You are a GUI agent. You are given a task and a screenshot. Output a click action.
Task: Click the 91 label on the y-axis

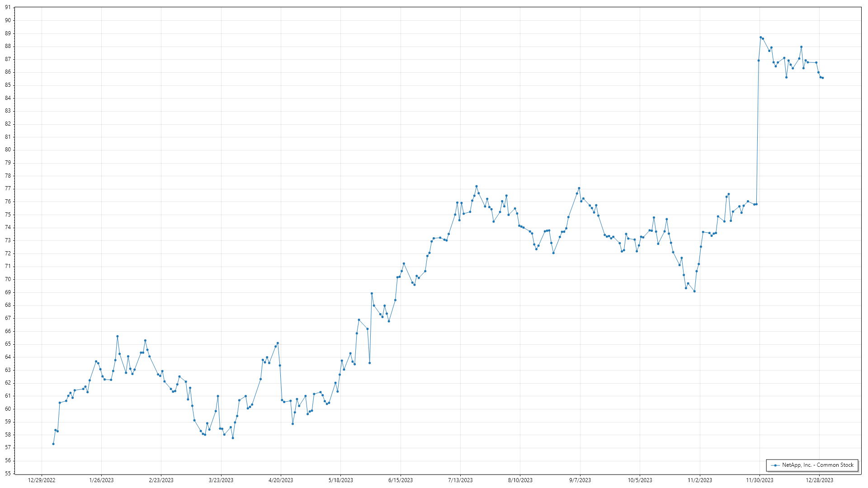tap(8, 8)
